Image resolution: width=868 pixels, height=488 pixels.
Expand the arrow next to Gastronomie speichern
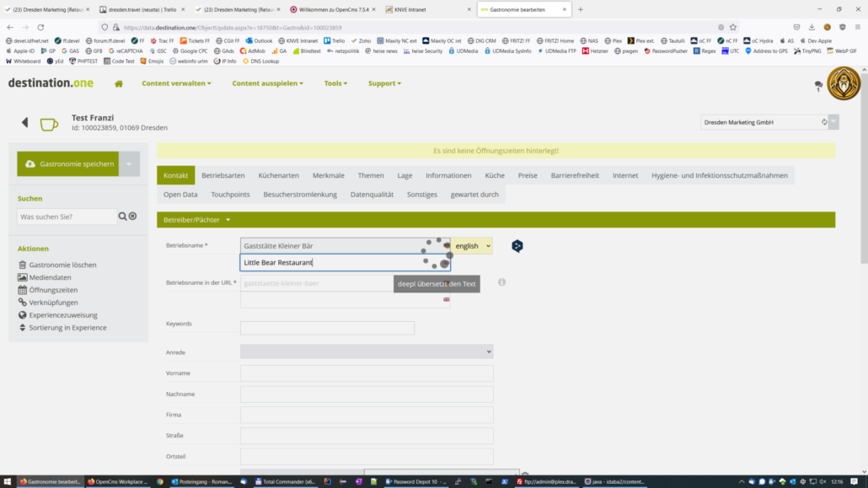[x=129, y=164]
